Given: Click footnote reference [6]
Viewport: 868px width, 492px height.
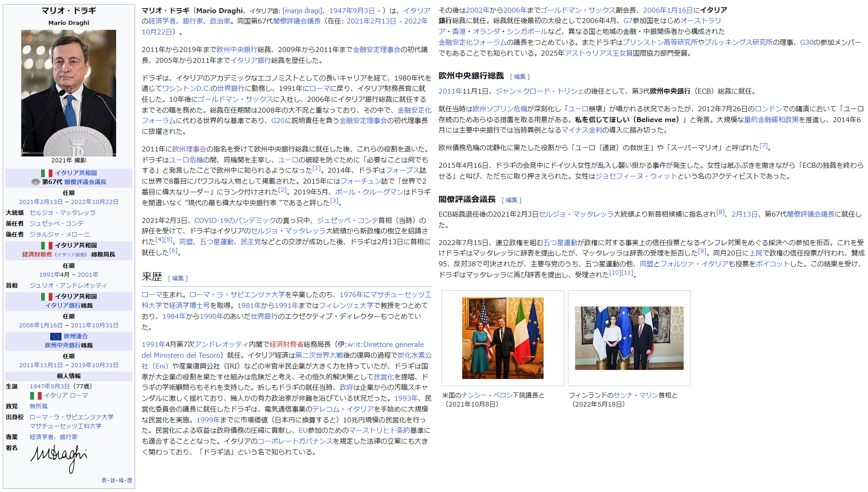Looking at the screenshot, I should pos(173,251).
